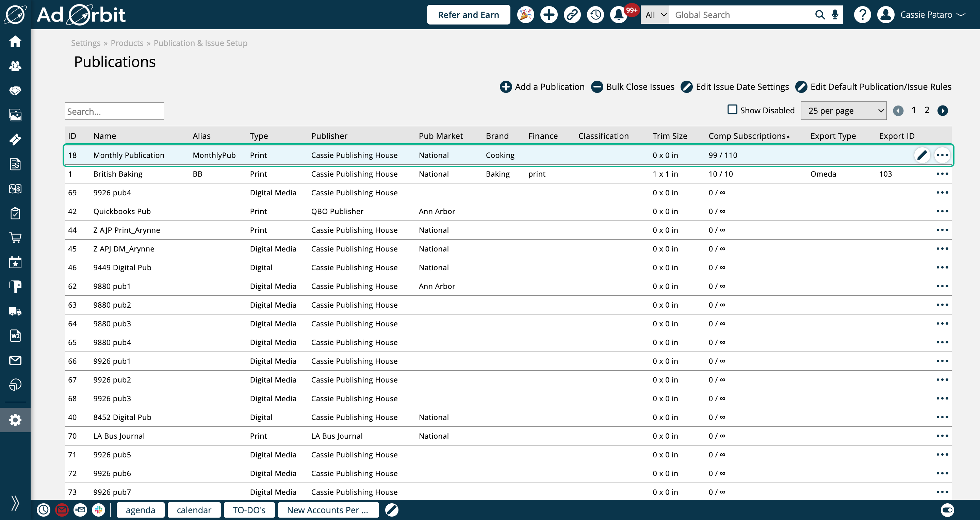Click the celebration party popper icon
This screenshot has height=520, width=980.
click(x=526, y=15)
